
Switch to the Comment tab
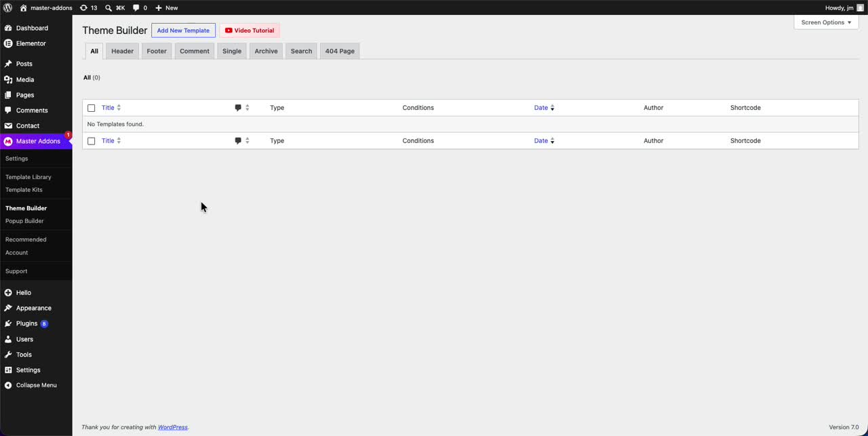tap(195, 51)
